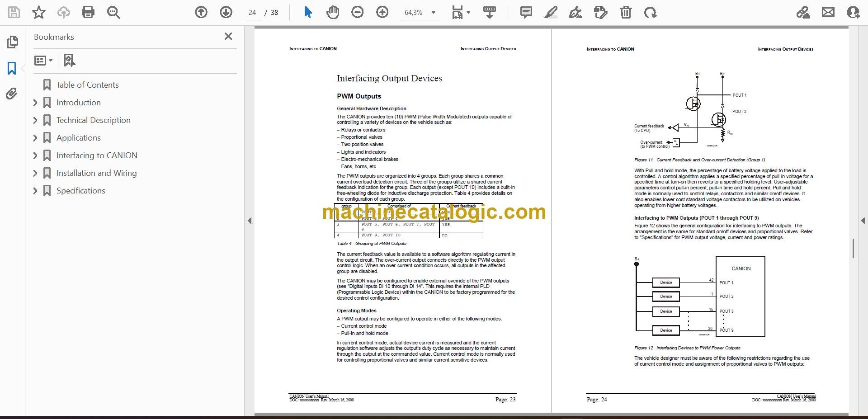Click the vertical scrollbar thumb
The width and height of the screenshot is (868, 419).
pos(853,248)
